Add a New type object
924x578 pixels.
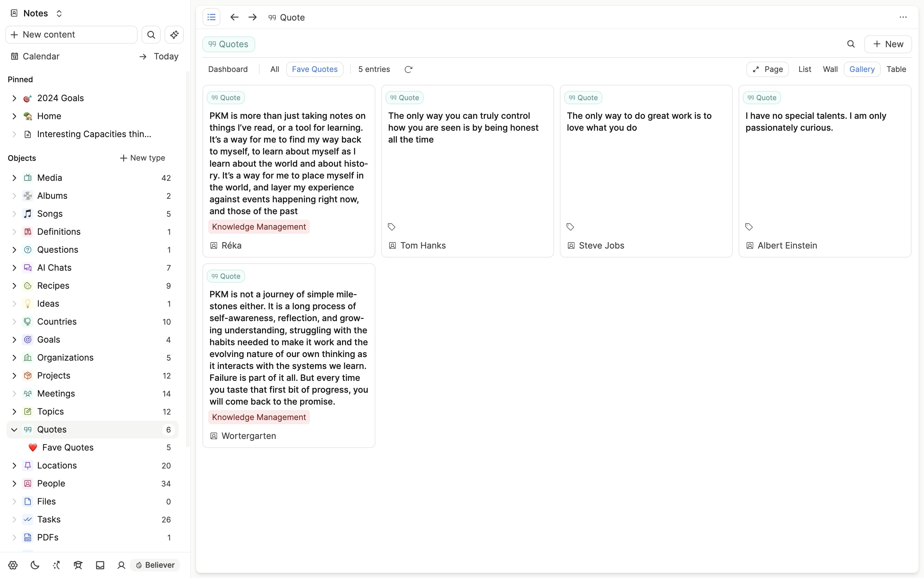[142, 158]
